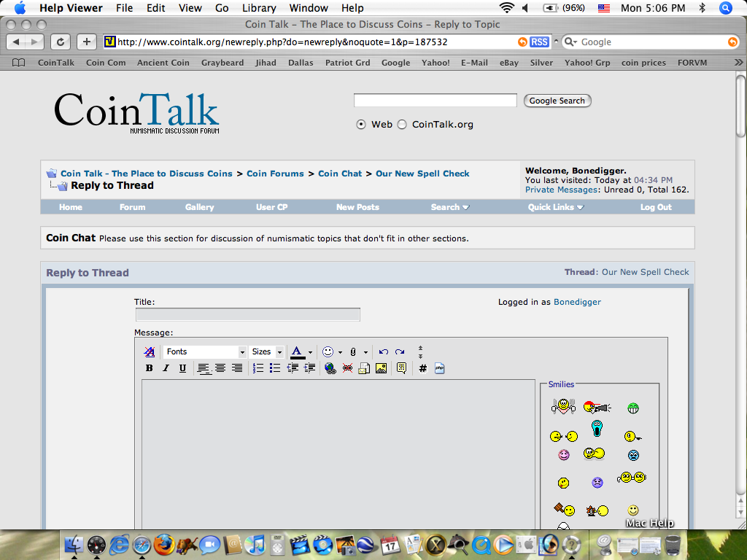This screenshot has width=747, height=560.
Task: Redo the last editor action
Action: (400, 352)
